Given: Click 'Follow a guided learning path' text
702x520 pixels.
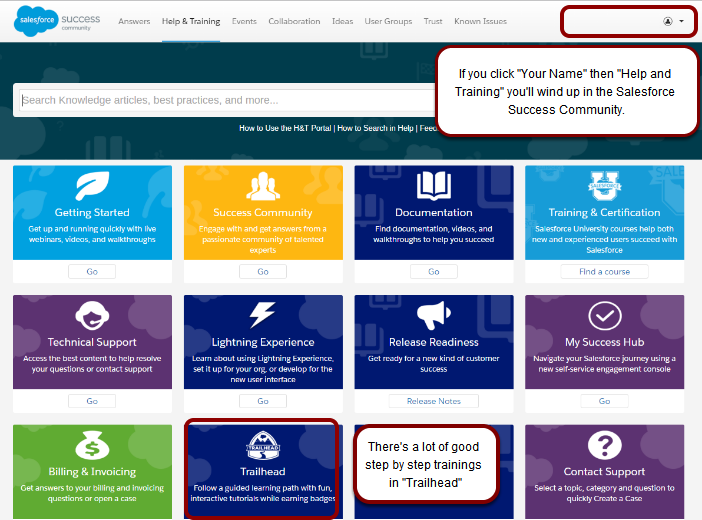Looking at the screenshot, I should click(x=263, y=493).
